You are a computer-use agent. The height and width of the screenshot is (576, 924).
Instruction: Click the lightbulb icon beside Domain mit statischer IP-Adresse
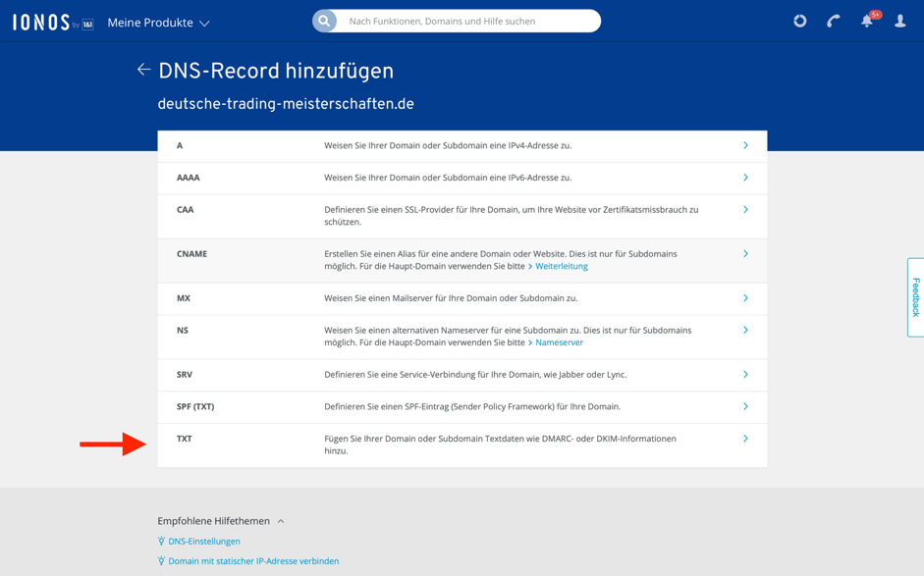(x=161, y=561)
